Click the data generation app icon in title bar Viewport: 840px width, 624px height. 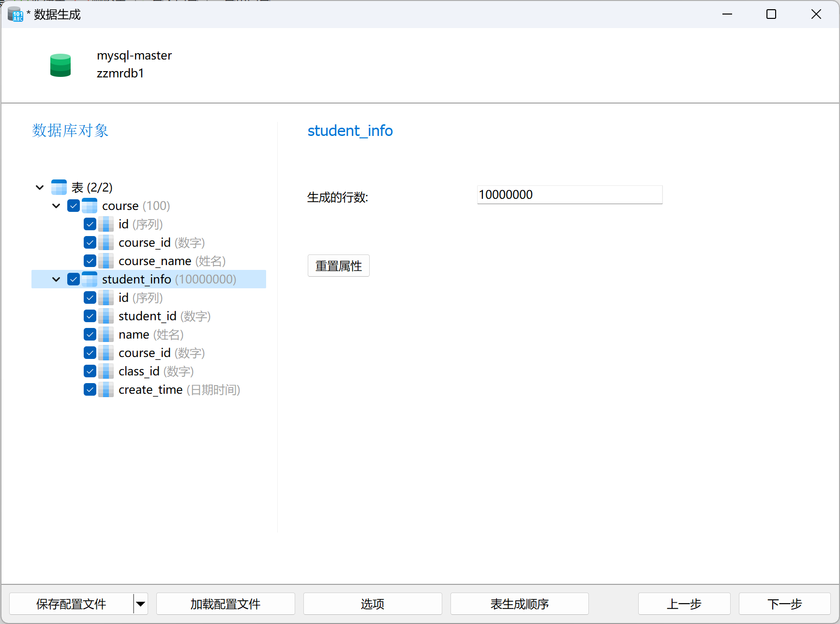15,15
